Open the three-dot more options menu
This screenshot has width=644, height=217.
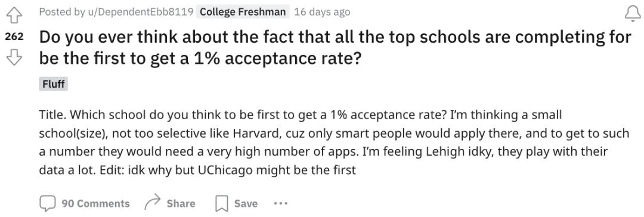pyautogui.click(x=281, y=203)
